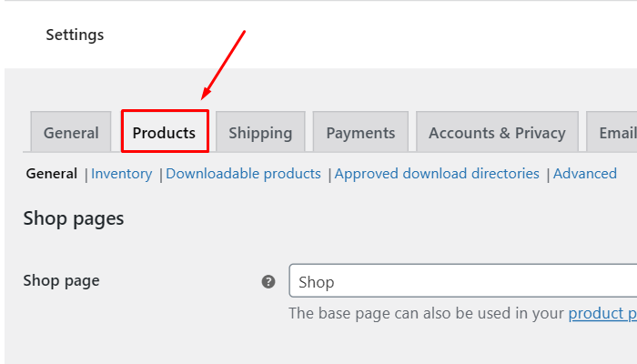Select the Products tab
Image resolution: width=637 pixels, height=364 pixels.
click(x=165, y=133)
